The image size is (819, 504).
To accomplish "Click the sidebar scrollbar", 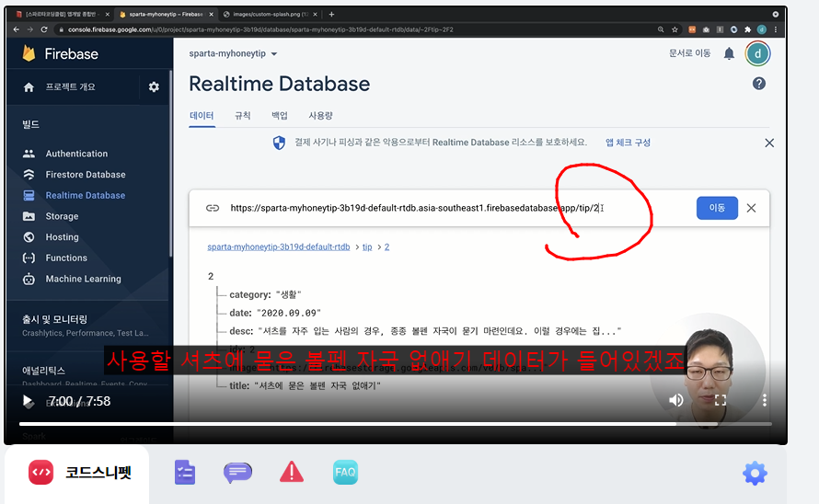I will (170, 163).
